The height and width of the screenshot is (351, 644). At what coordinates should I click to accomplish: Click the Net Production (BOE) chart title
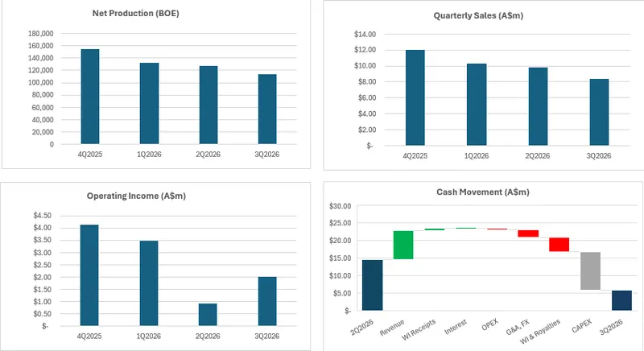pyautogui.click(x=135, y=13)
